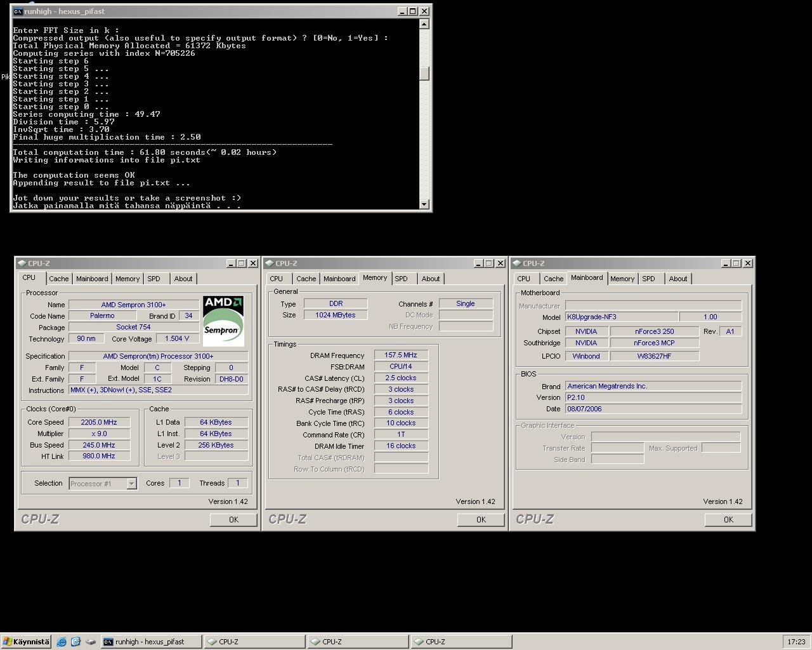Click the AMD Sempron 3100+ name field
The image size is (812, 650).
[134, 305]
